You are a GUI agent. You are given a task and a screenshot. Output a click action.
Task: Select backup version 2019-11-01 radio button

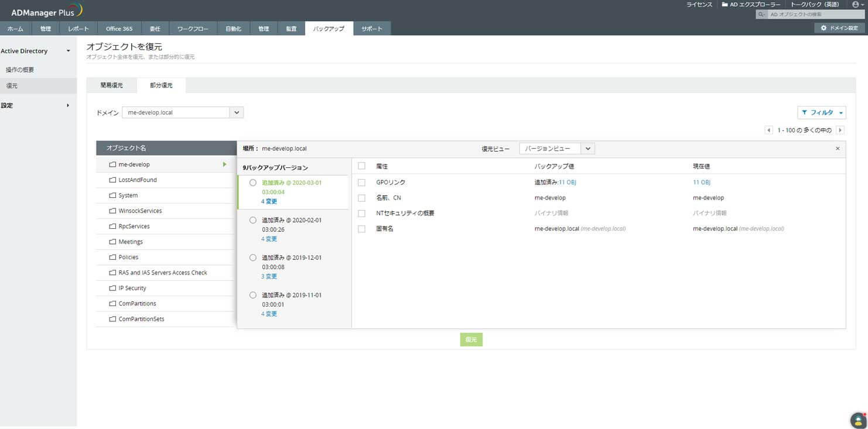tap(253, 295)
